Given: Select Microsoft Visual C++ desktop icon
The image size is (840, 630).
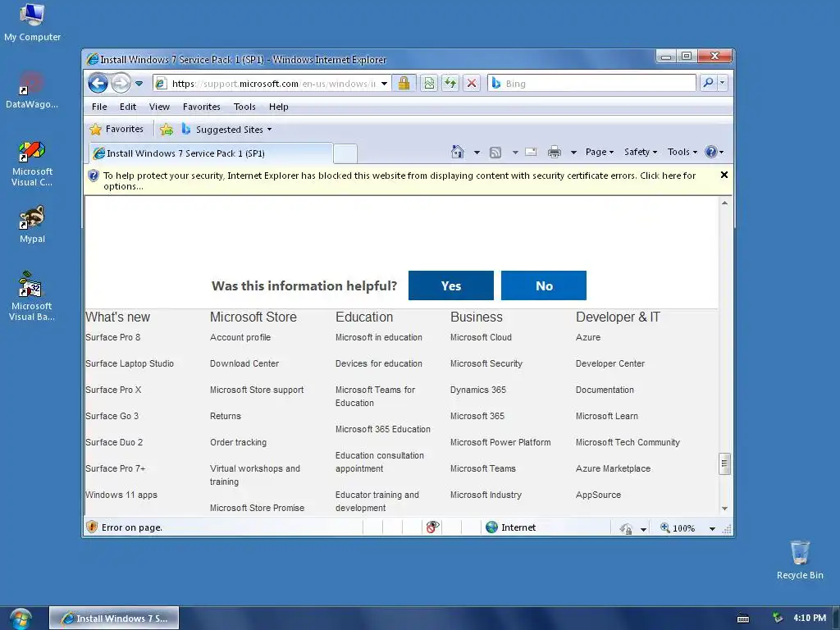Looking at the screenshot, I should click(x=32, y=163).
